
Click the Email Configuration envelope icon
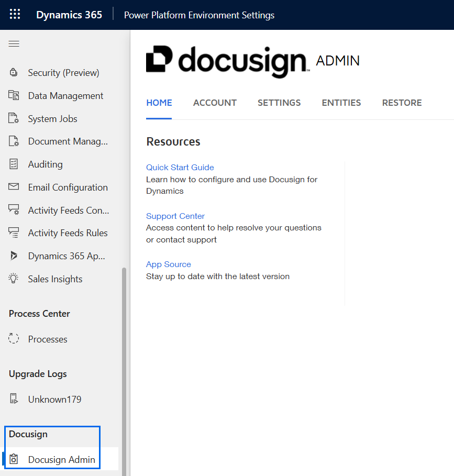(x=14, y=186)
